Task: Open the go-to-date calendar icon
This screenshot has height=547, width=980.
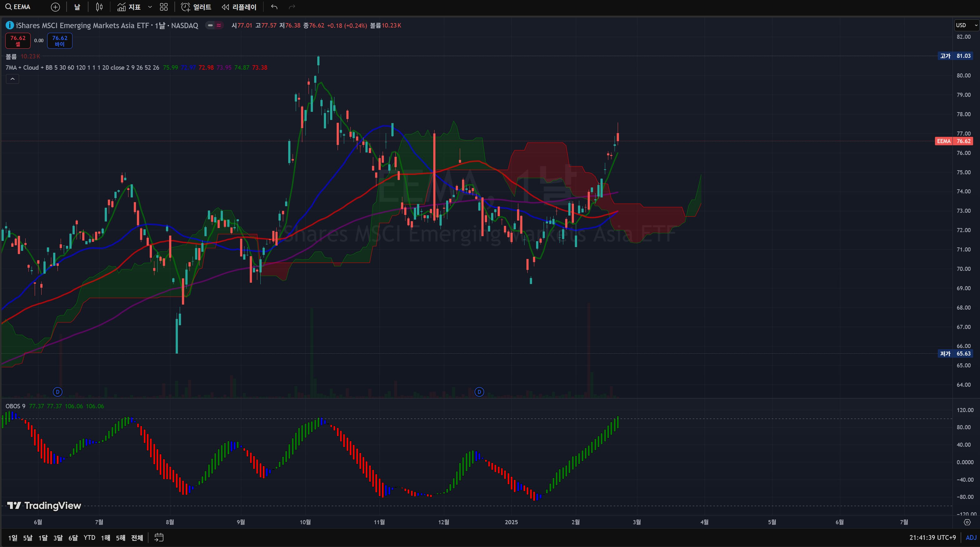Action: click(159, 538)
